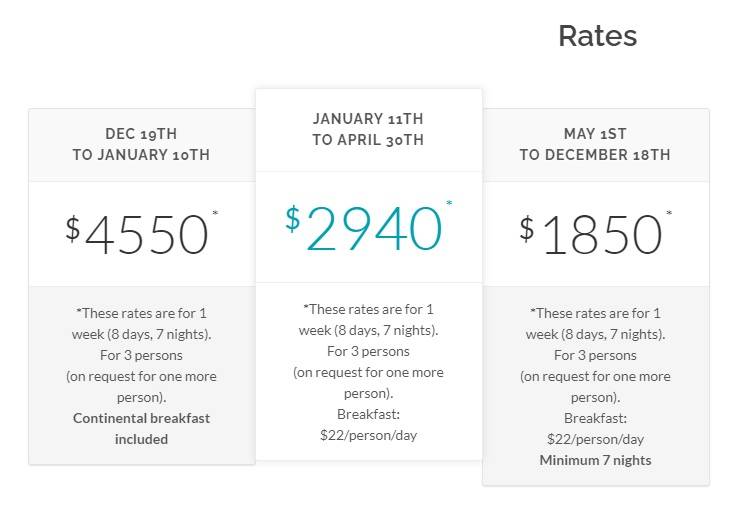Click the $1850 price
The image size is (747, 512).
596,233
